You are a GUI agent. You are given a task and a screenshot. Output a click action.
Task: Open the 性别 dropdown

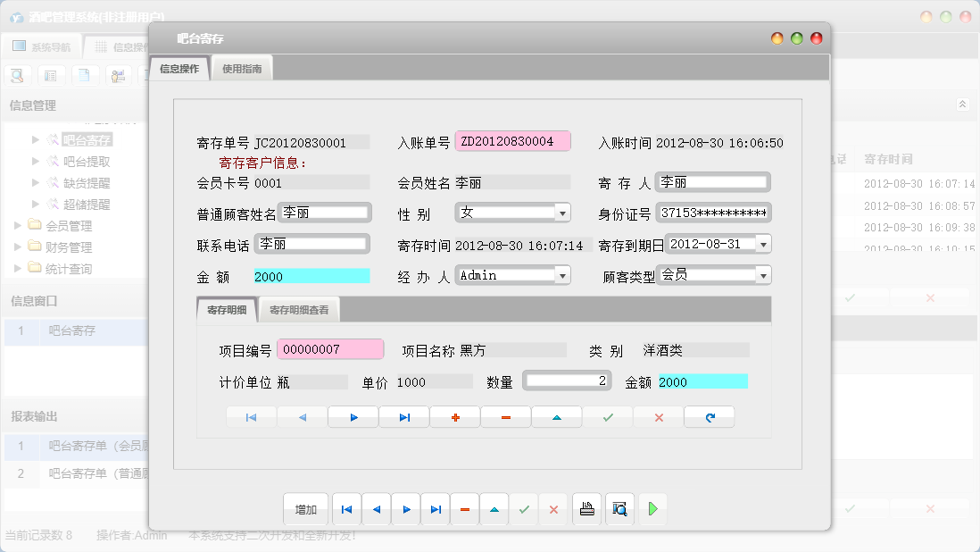[x=562, y=213]
